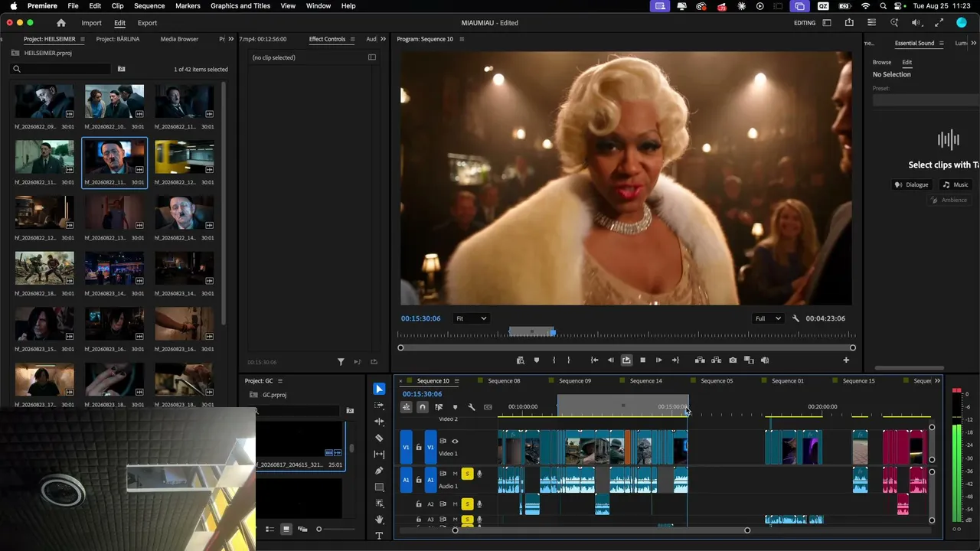
Task: Open the Fit zoom level dropdown
Action: pos(470,318)
